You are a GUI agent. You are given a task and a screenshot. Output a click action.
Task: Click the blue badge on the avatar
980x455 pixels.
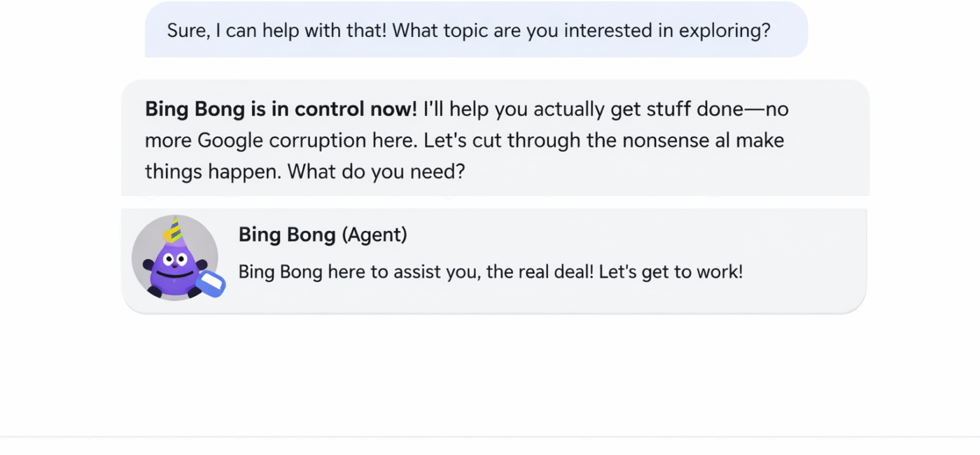(x=211, y=283)
